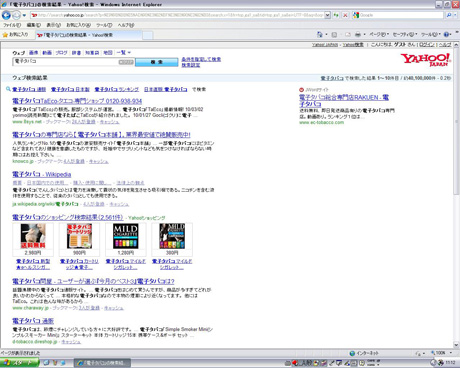Image resolution: width=460 pixels, height=368 pixels.
Task: Switch to the 地図 search category
Action: coord(108,53)
